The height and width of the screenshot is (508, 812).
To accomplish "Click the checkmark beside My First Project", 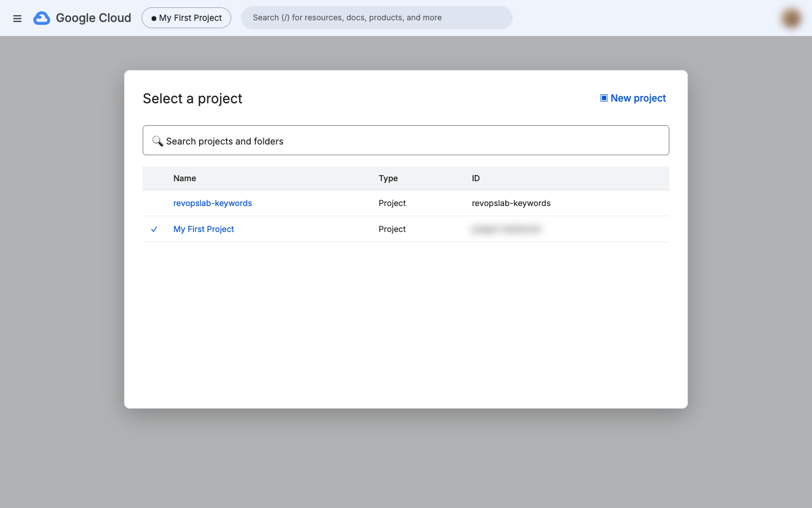I will [x=154, y=229].
